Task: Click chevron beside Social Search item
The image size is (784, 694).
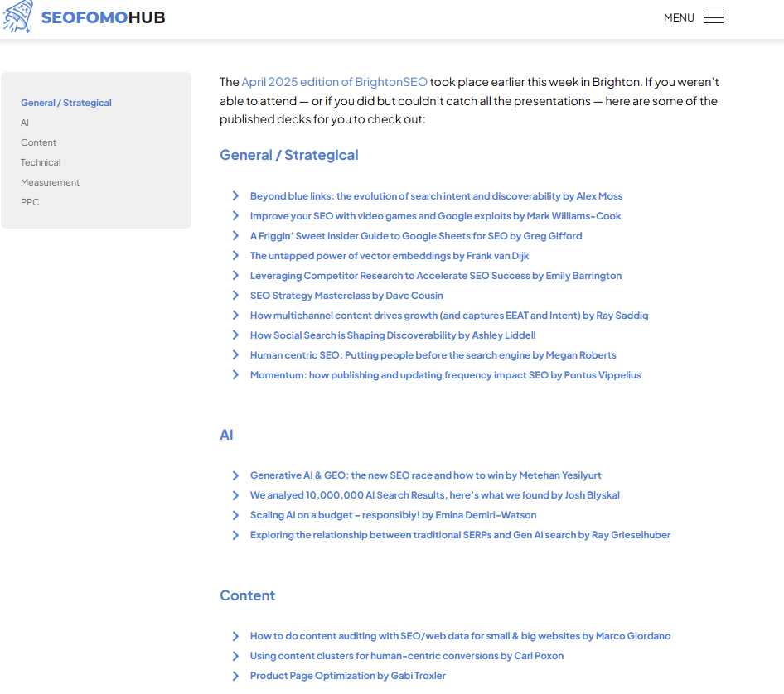Action: 235,335
